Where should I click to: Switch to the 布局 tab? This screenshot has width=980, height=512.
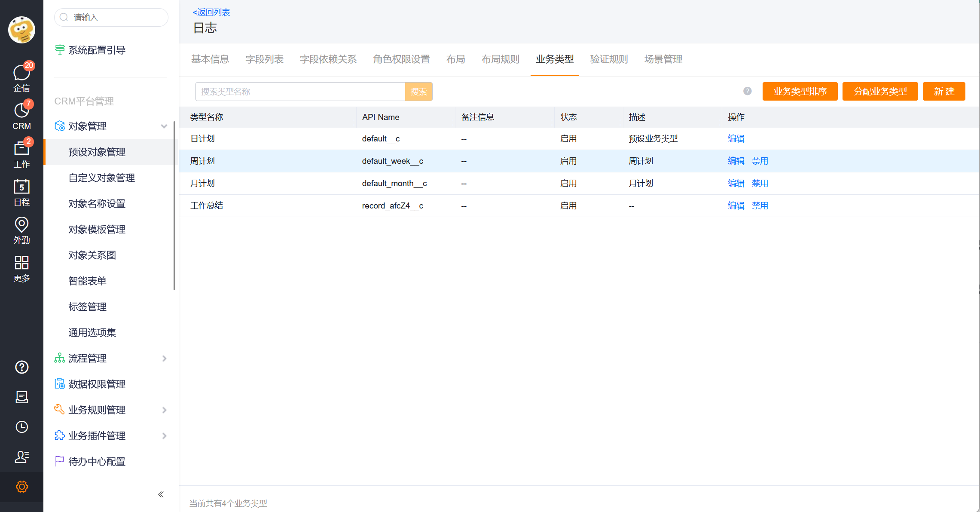[455, 59]
